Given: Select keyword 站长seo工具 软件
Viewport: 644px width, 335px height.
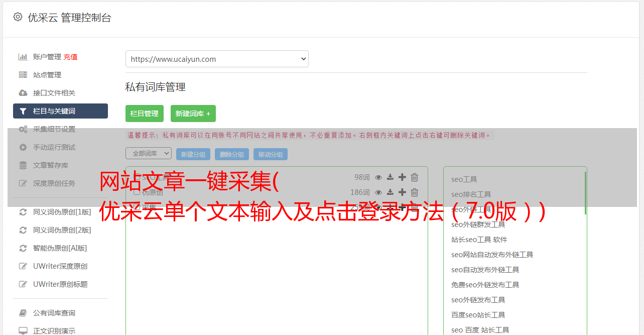Looking at the screenshot, I should [479, 240].
